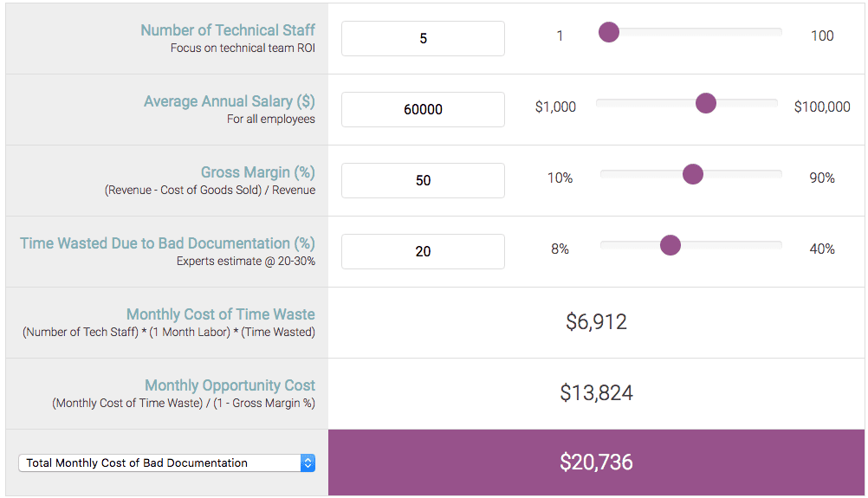Click the Number of Technical Staff input field
The width and height of the screenshot is (868, 498).
(x=423, y=39)
